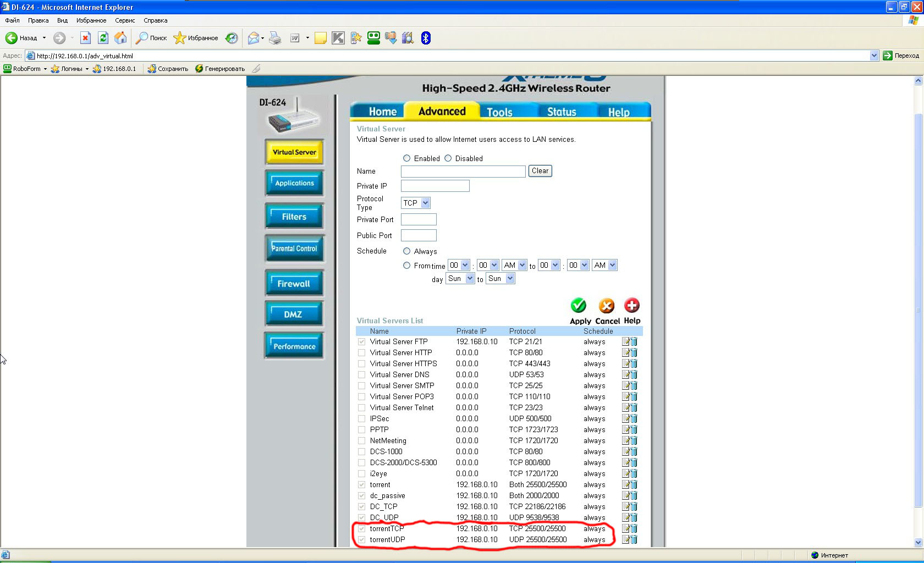Open the Applications section
This screenshot has height=563, width=924.
click(x=294, y=183)
